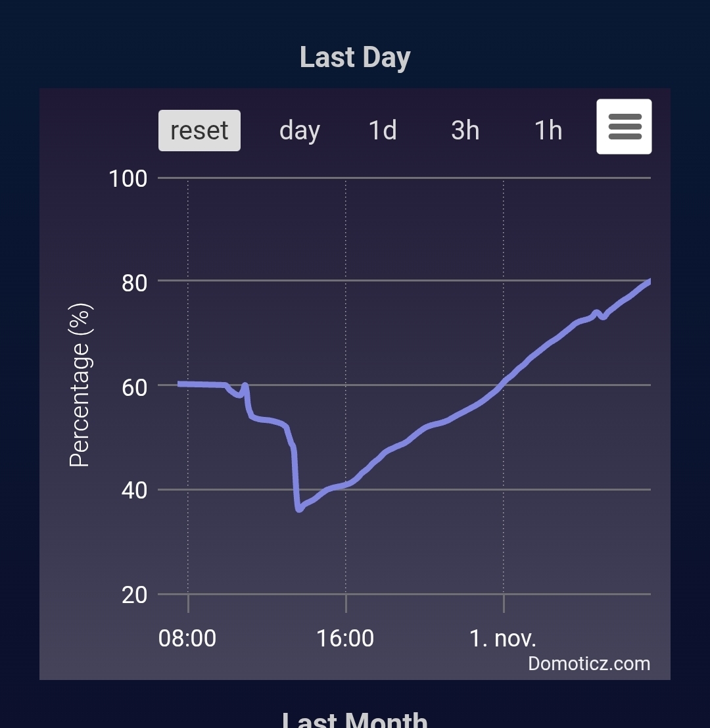This screenshot has width=710, height=728.
Task: Click the 'Last Day' chart heading
Action: tap(355, 58)
